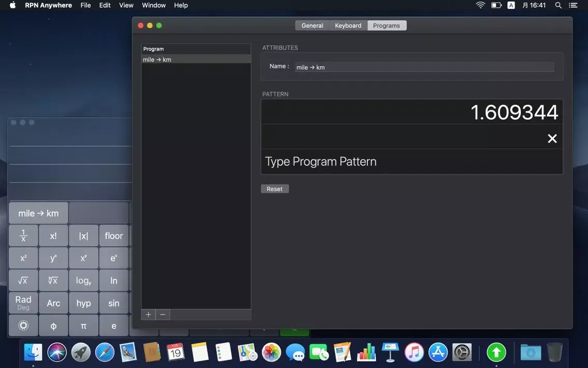Open Calendar showing 19 in dock
Image resolution: width=588 pixels, height=368 pixels.
(175, 352)
